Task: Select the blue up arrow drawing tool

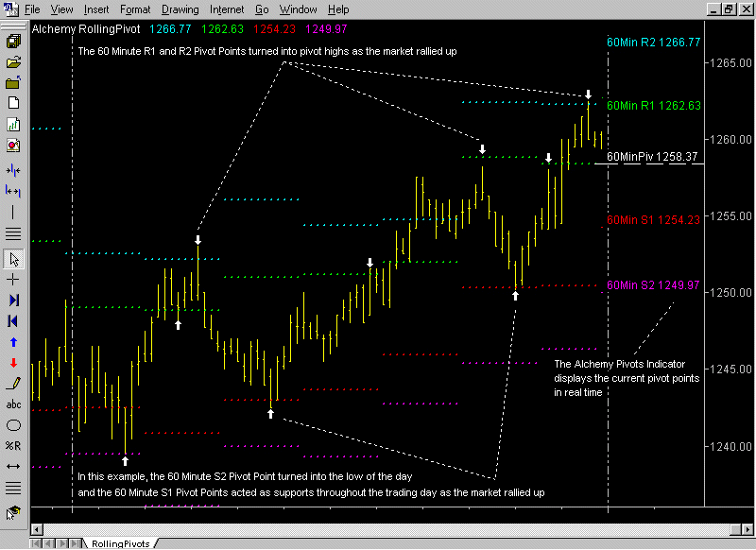Action: [x=13, y=342]
